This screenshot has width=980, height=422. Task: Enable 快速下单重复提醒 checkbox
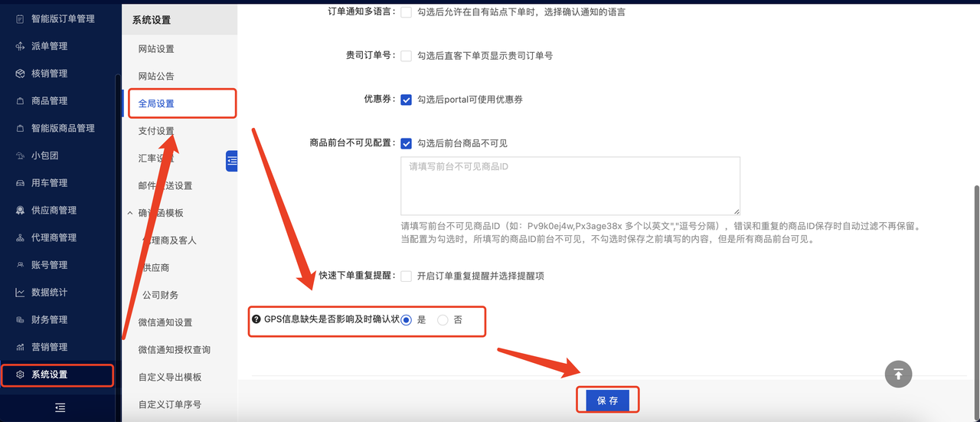[x=406, y=276]
